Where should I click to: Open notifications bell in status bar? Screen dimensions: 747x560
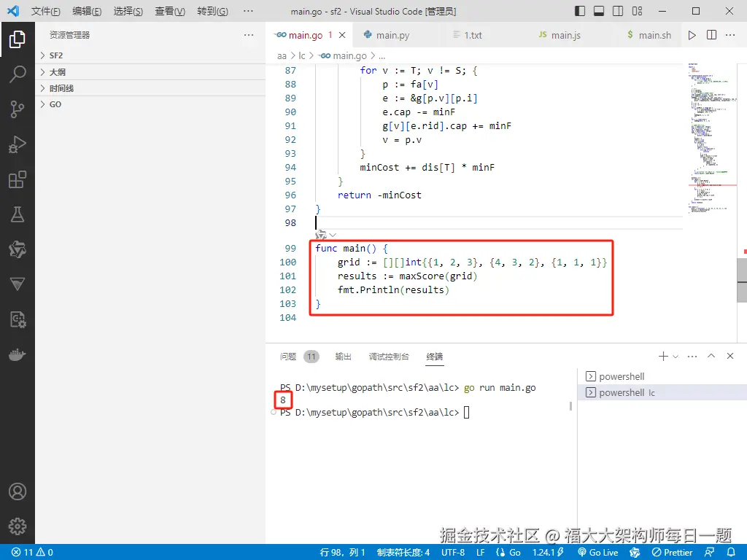pos(731,553)
